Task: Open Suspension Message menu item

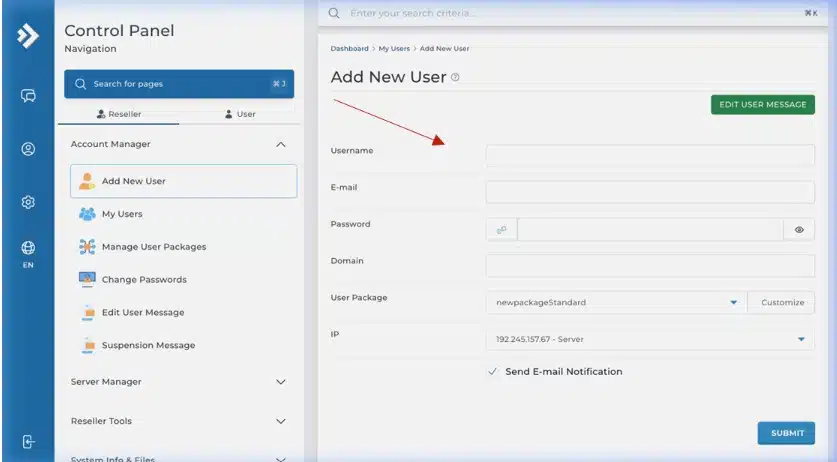Action: click(184, 346)
